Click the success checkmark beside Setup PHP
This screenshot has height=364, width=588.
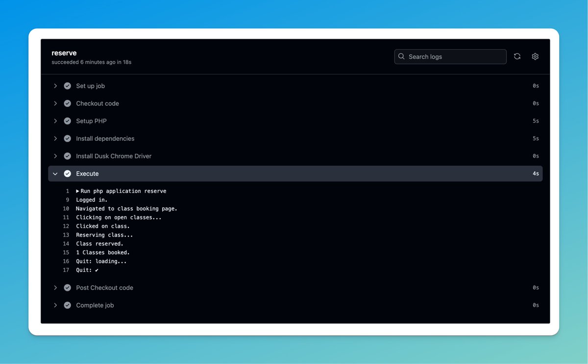[x=68, y=121]
